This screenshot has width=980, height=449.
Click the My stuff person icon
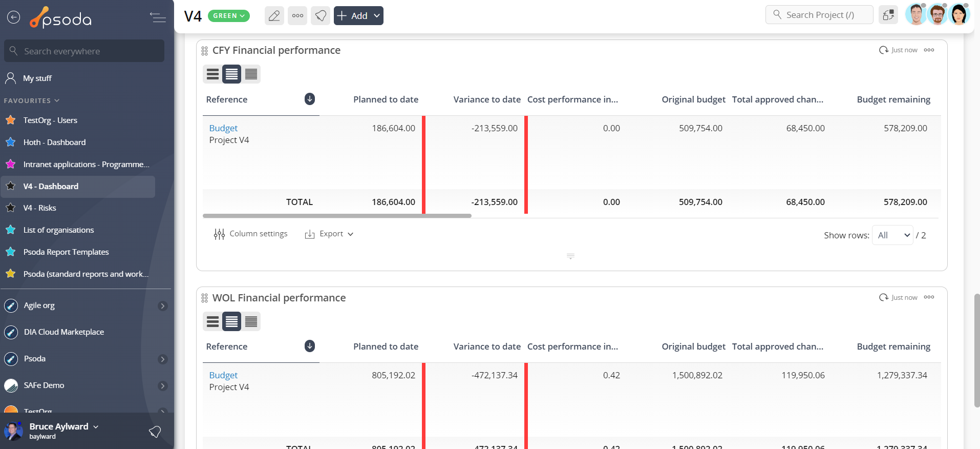tap(10, 78)
